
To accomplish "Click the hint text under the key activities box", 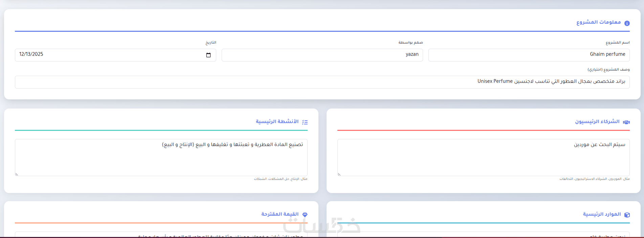I will (281, 179).
